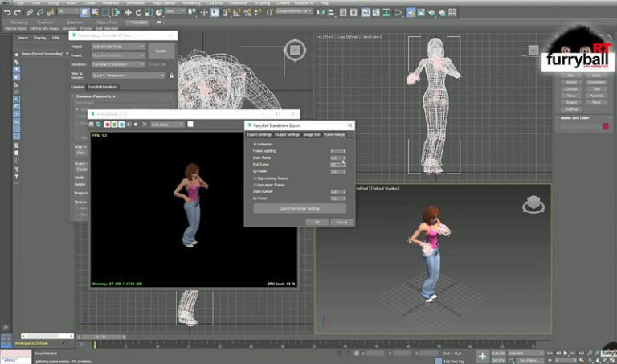Select the Select and Link tool

click(x=30, y=13)
